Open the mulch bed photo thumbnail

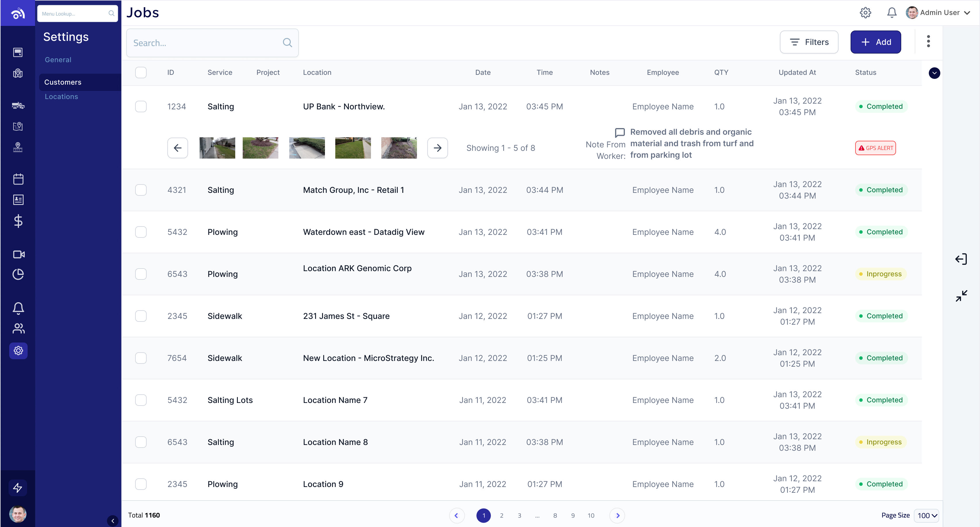pos(260,148)
